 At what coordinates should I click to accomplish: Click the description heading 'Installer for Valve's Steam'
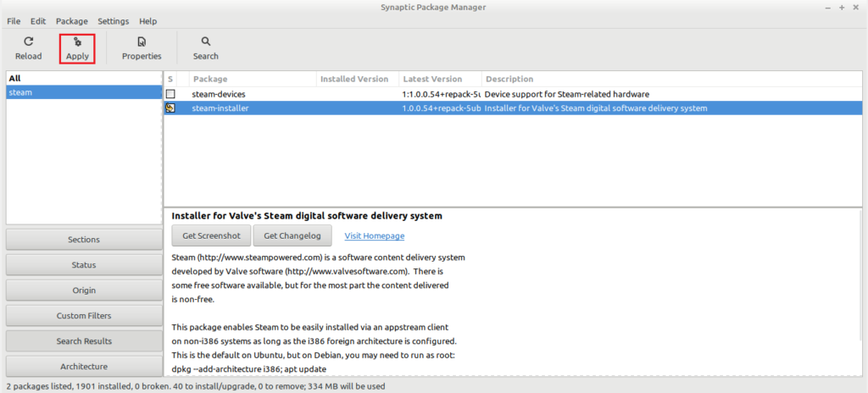pyautogui.click(x=307, y=216)
